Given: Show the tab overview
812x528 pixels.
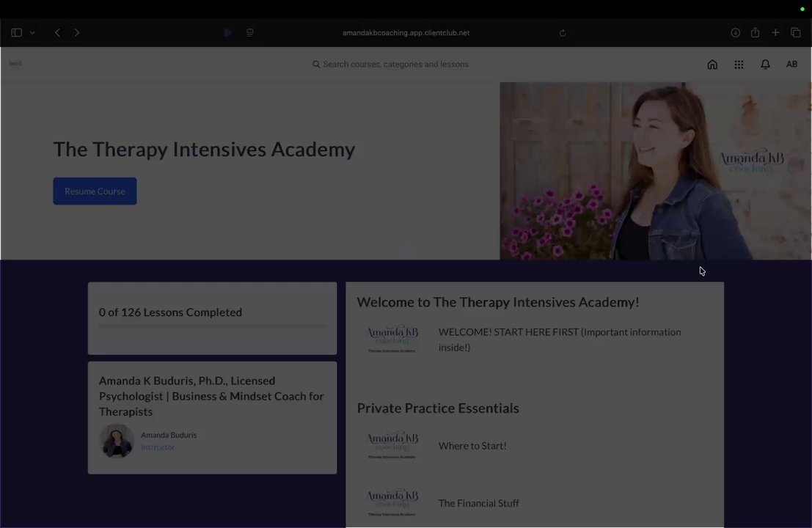Looking at the screenshot, I should [x=796, y=32].
